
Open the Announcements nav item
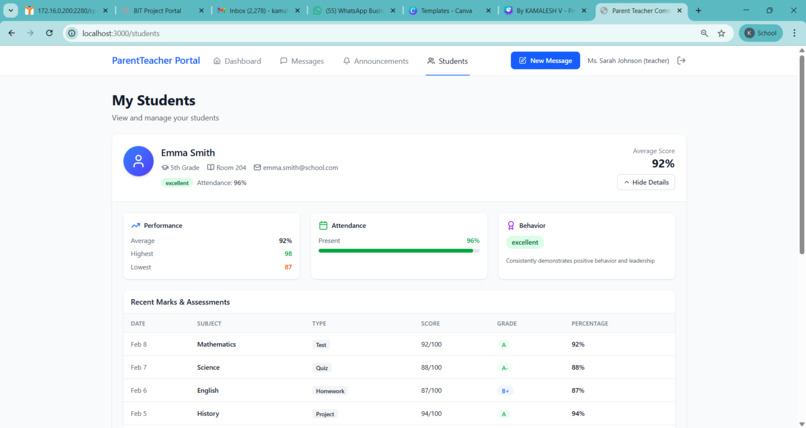pyautogui.click(x=376, y=61)
